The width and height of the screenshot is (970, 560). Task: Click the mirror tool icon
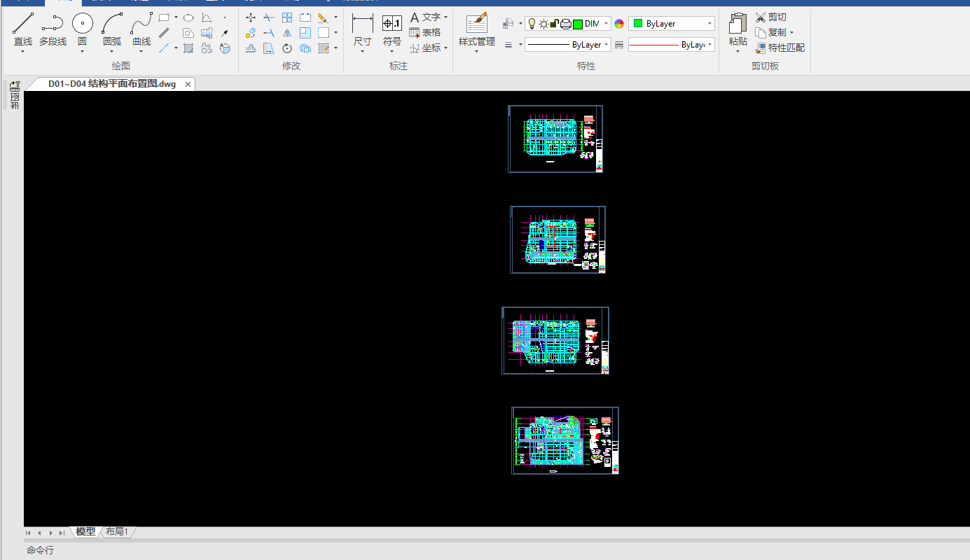pyautogui.click(x=287, y=33)
